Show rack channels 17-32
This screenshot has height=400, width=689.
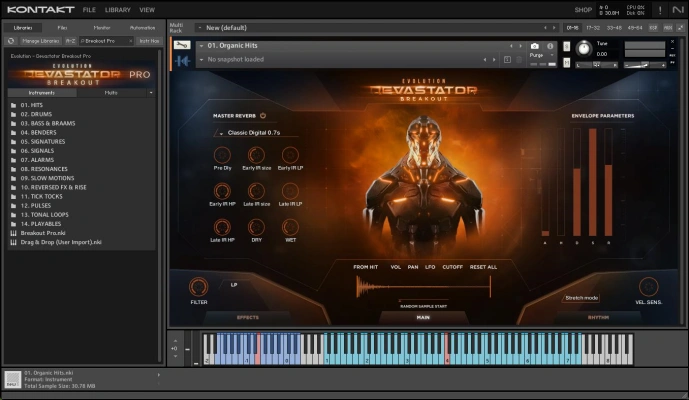(593, 28)
